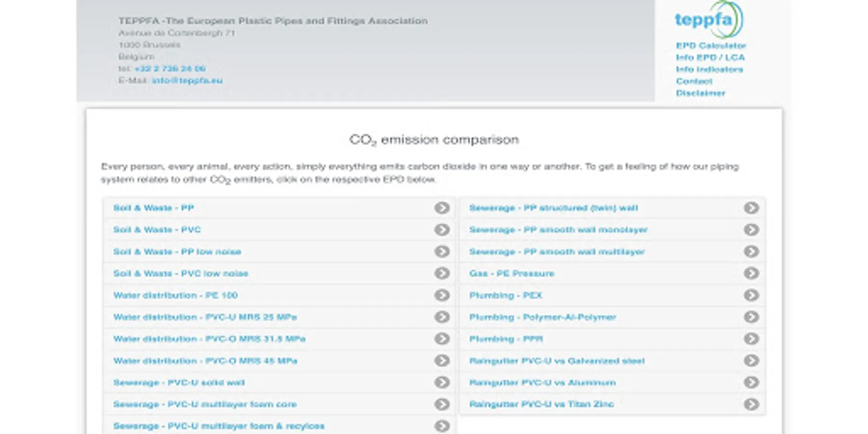Click the teppfa logo

click(708, 20)
